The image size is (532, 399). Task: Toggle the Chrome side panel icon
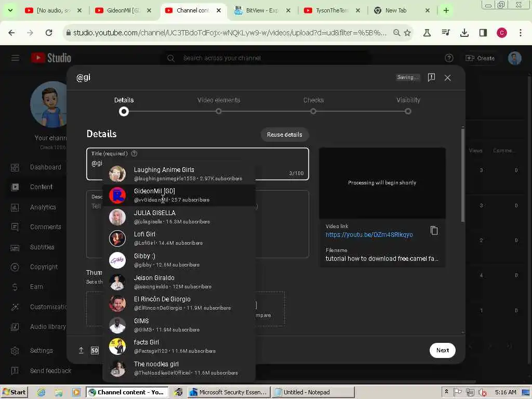[x=483, y=33]
